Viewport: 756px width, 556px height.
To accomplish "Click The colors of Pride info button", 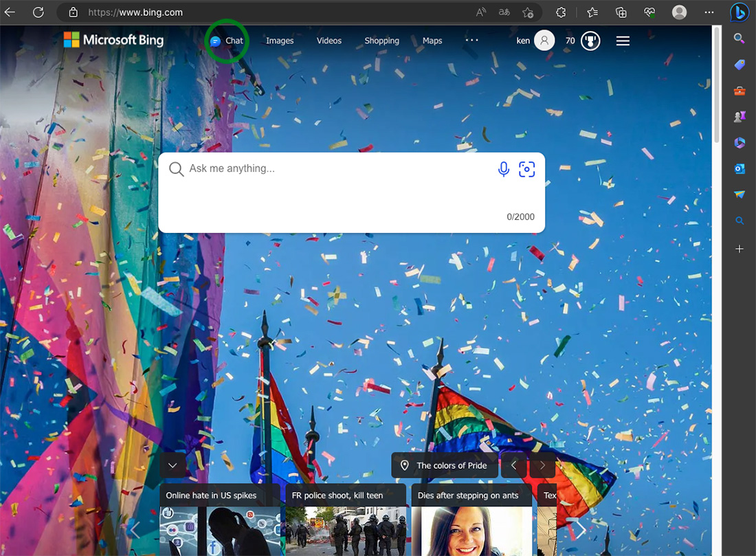I will pyautogui.click(x=443, y=465).
